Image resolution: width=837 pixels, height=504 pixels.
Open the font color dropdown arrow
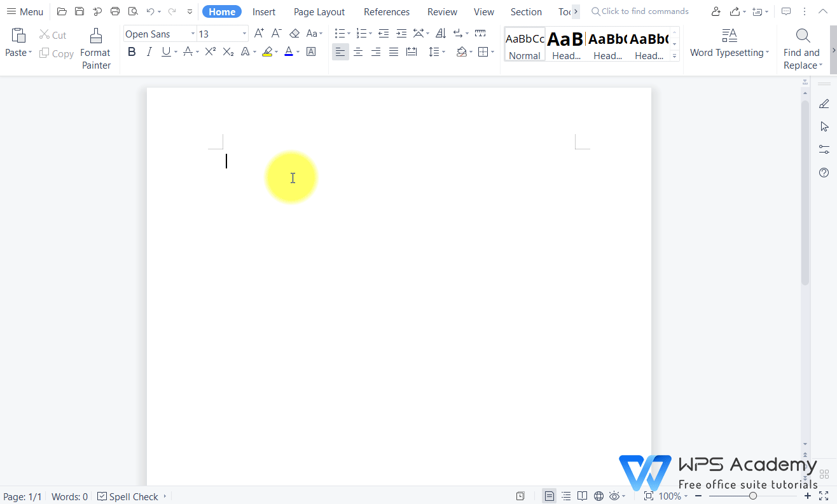tap(296, 52)
